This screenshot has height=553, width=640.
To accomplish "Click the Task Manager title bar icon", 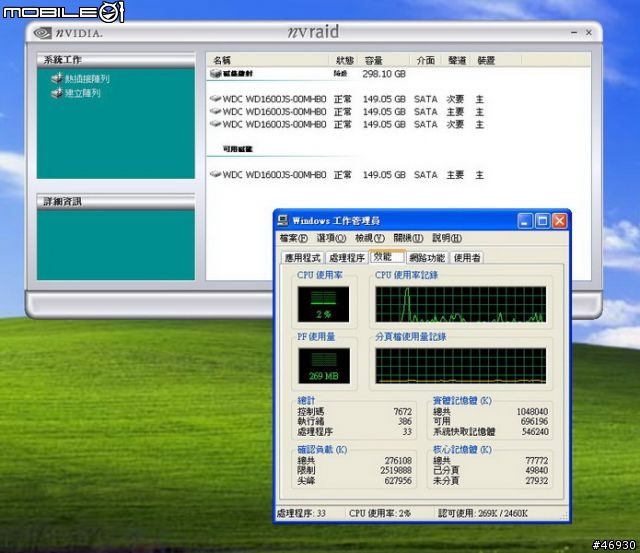I will (282, 220).
